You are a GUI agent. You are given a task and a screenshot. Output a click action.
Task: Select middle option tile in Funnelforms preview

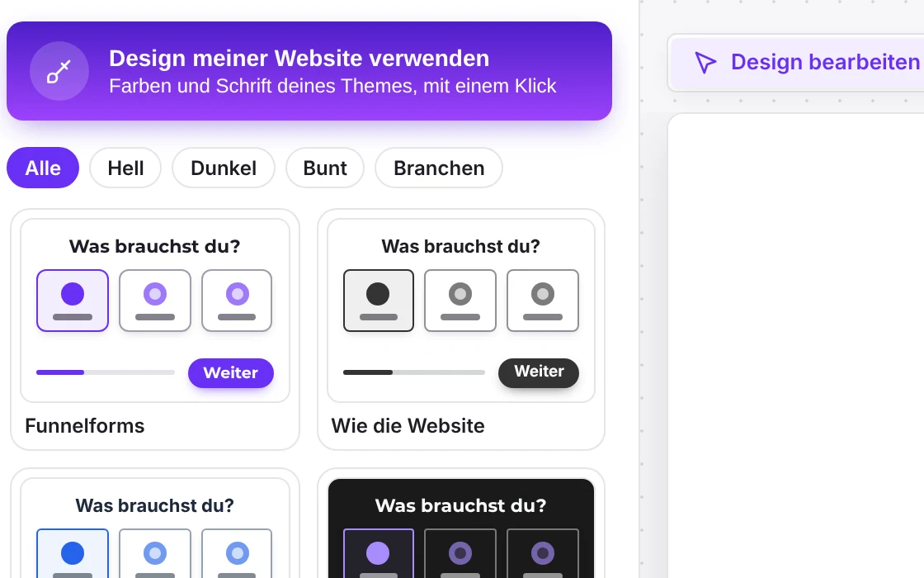[x=155, y=301]
